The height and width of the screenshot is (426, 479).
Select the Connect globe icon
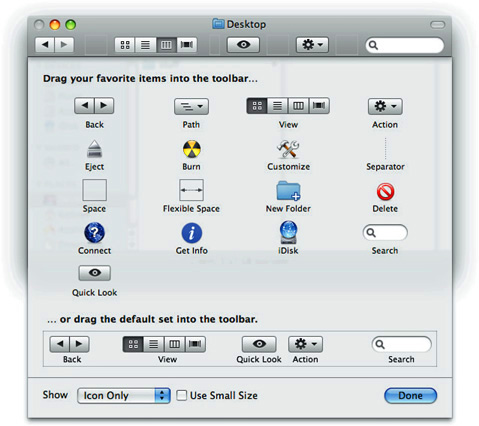pyautogui.click(x=94, y=233)
